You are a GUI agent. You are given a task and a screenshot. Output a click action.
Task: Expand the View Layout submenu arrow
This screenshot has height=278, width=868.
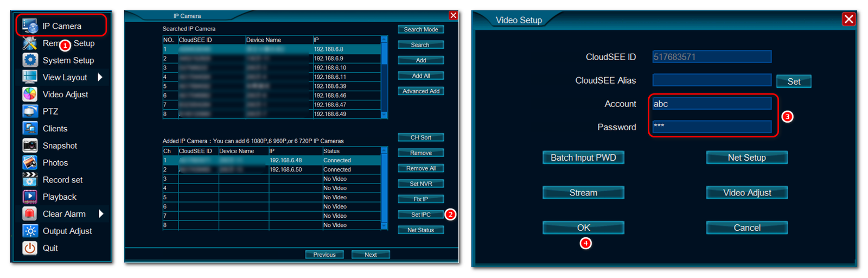pyautogui.click(x=100, y=77)
